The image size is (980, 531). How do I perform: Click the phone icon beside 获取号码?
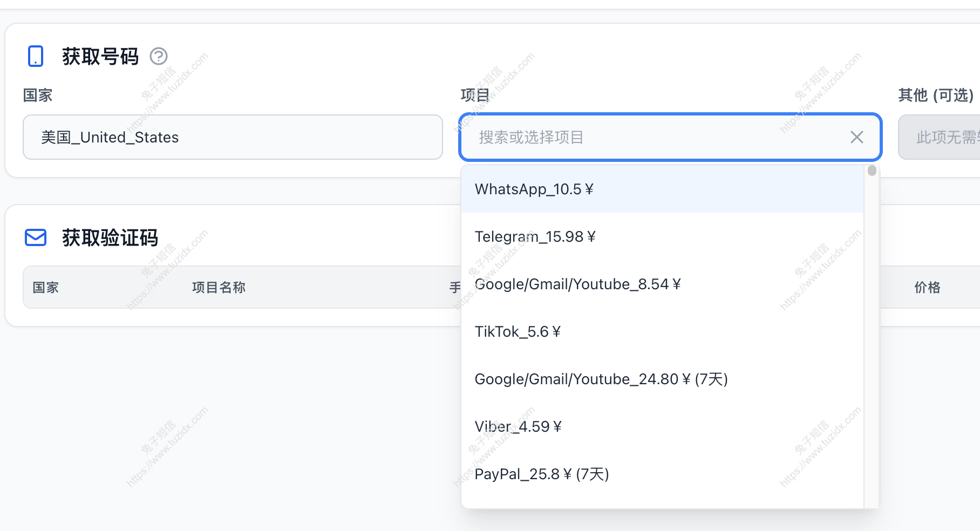pos(36,56)
